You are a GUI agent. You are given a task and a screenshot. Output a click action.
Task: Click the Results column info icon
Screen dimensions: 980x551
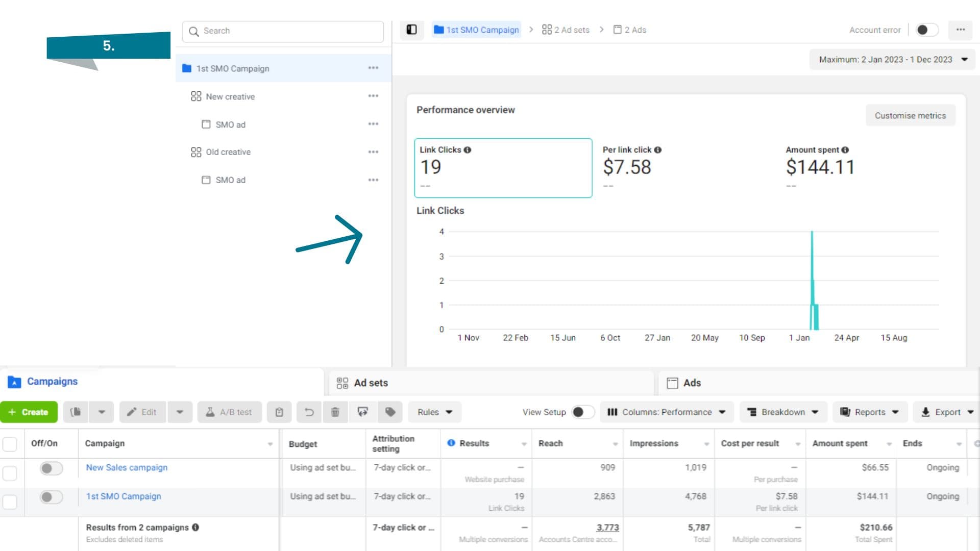pyautogui.click(x=451, y=443)
